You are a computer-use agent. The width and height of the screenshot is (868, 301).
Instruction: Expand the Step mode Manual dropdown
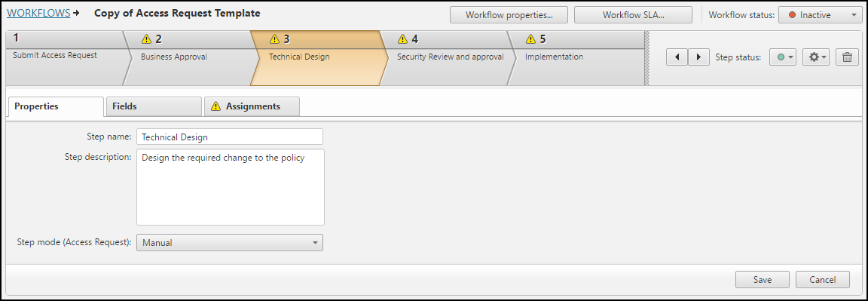pos(230,242)
